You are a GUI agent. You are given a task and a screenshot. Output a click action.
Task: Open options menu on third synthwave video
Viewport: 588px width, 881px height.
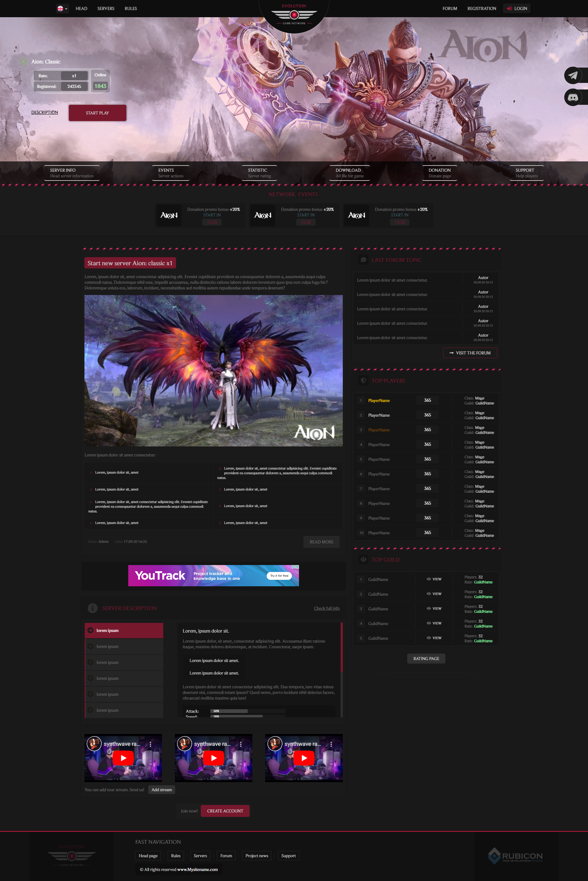331,744
